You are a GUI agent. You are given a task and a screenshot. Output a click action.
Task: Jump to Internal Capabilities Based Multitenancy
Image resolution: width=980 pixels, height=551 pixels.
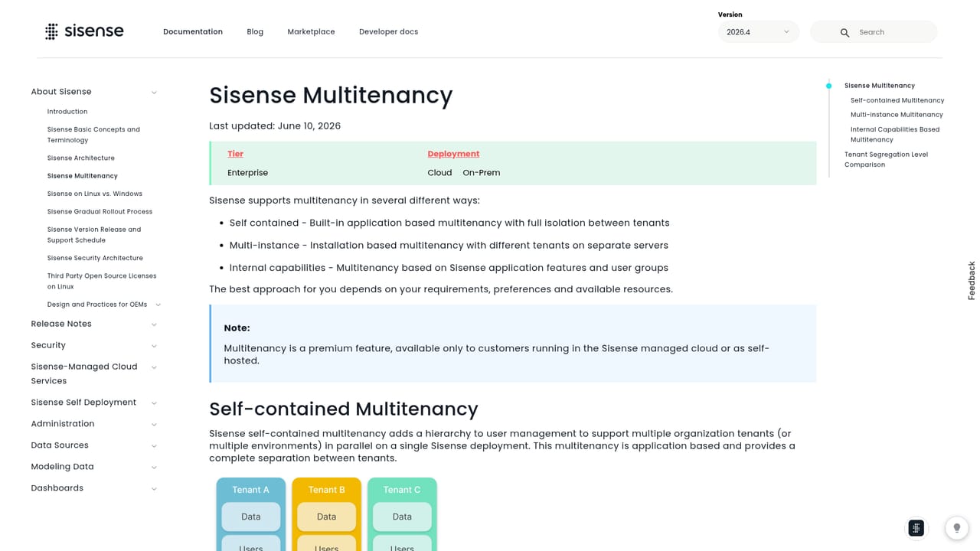pos(895,135)
